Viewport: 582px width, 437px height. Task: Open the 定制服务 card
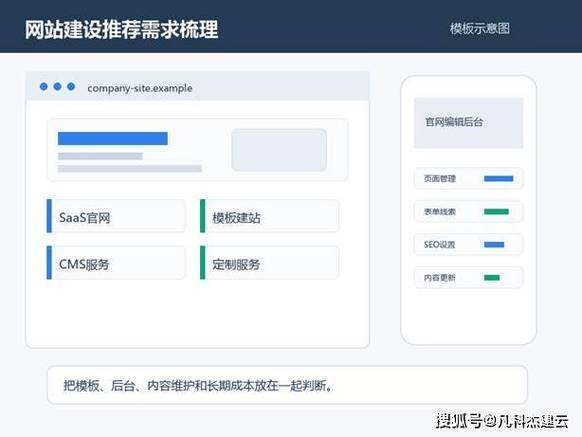269,262
